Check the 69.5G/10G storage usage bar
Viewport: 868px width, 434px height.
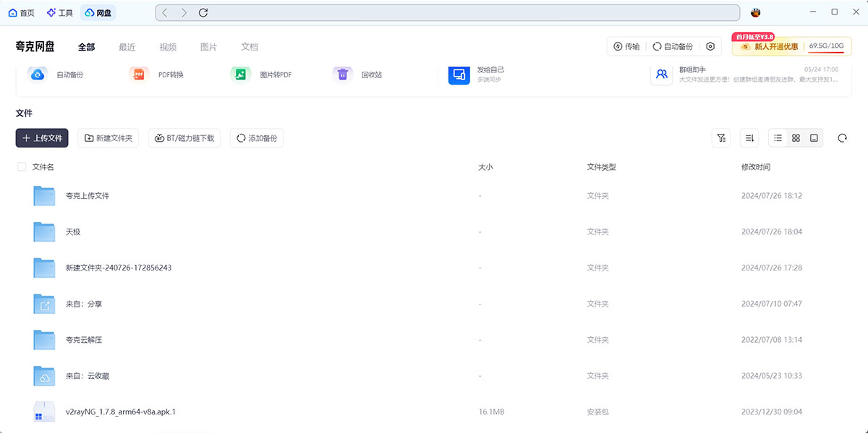(826, 47)
